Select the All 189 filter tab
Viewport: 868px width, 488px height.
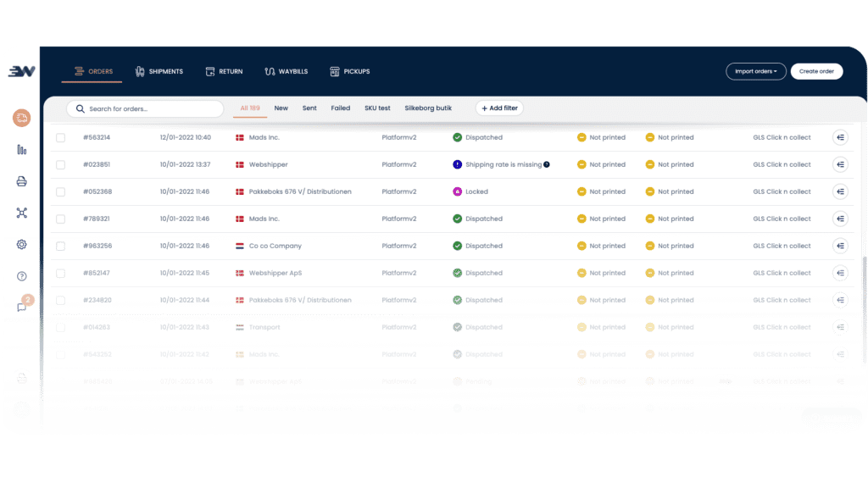pos(250,108)
